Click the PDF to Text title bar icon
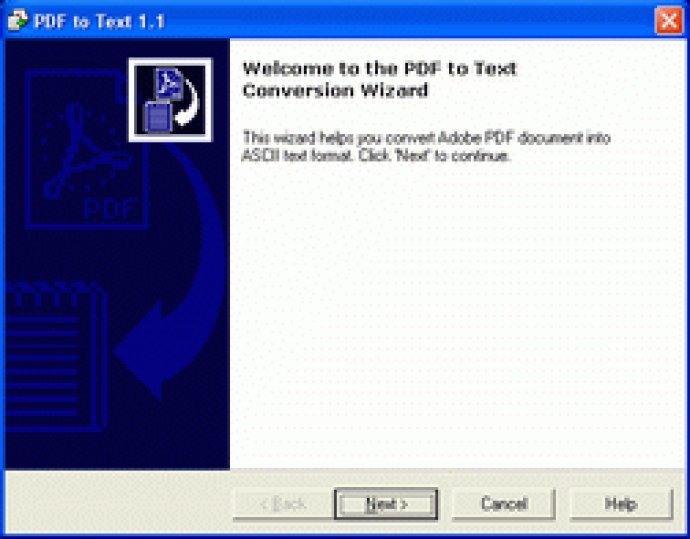Image resolution: width=690 pixels, height=539 pixels. (18, 20)
